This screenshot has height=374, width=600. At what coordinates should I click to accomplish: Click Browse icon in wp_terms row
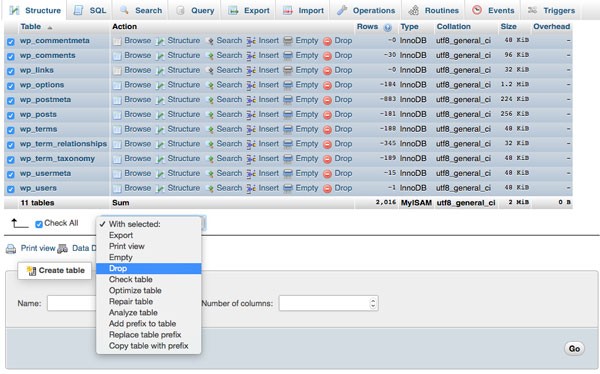pos(117,130)
